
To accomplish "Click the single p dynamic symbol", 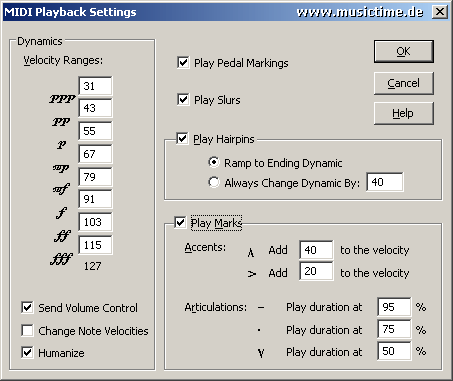I will (x=61, y=145).
